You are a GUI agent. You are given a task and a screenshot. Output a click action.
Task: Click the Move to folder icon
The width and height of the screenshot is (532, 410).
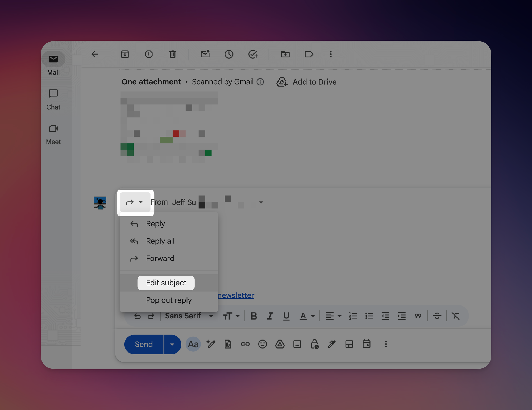[x=285, y=54]
